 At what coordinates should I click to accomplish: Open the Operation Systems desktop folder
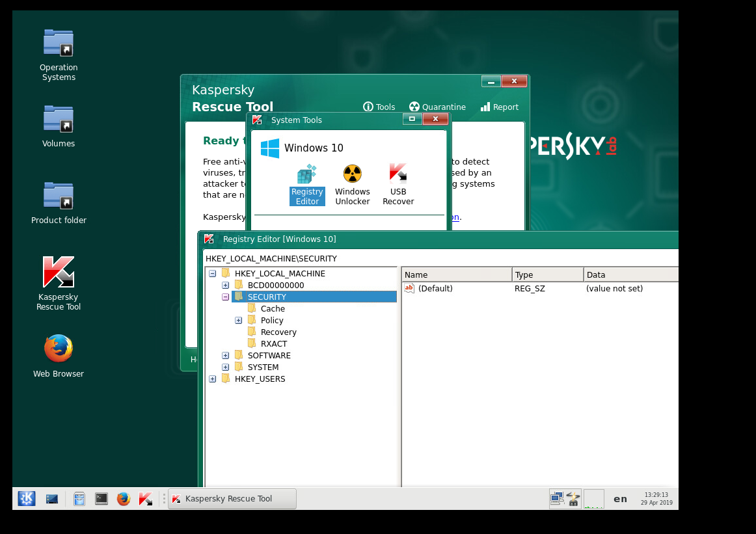[59, 53]
